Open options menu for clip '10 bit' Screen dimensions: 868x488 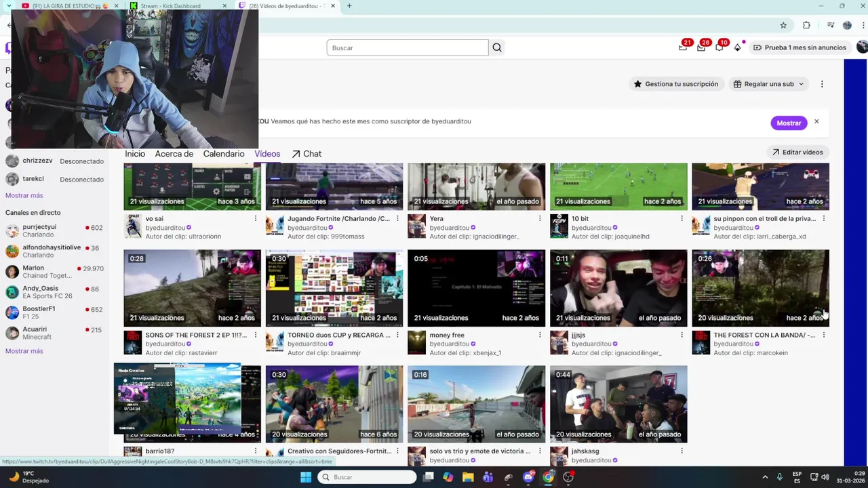(682, 219)
